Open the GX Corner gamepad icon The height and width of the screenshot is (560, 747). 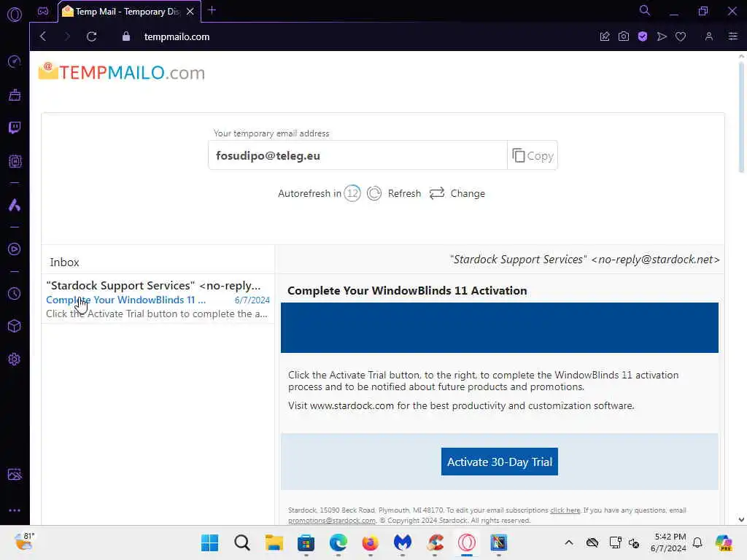[x=43, y=11]
